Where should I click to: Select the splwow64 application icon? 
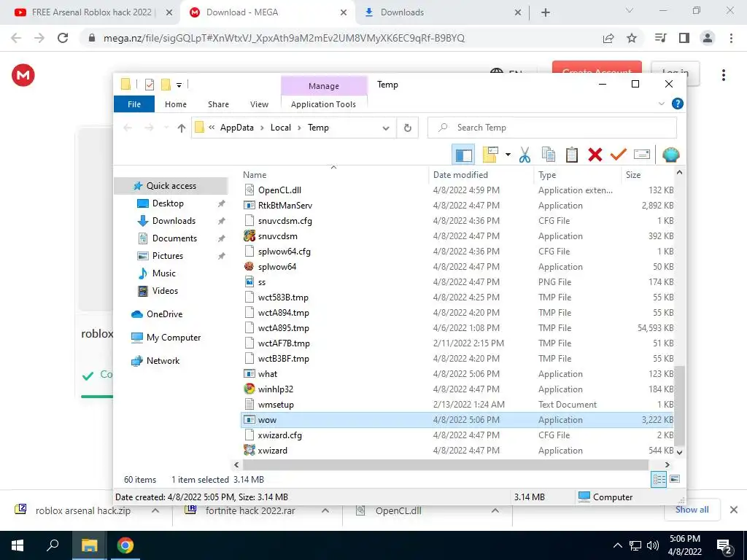(x=249, y=267)
